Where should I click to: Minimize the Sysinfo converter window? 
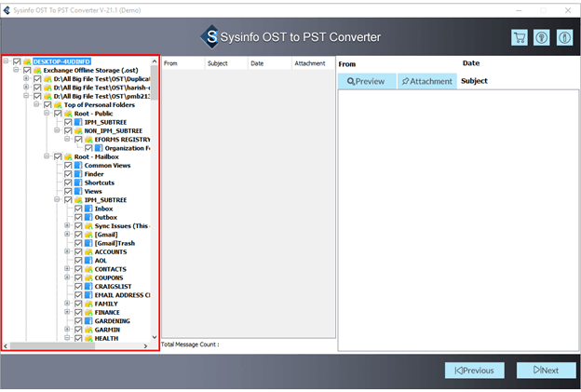coord(519,10)
